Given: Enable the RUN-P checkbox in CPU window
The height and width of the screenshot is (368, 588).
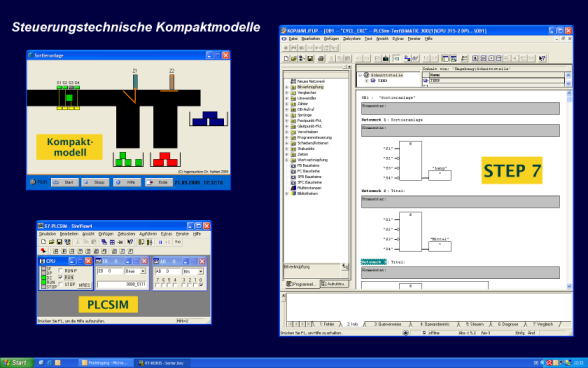Looking at the screenshot, I should 61,270.
